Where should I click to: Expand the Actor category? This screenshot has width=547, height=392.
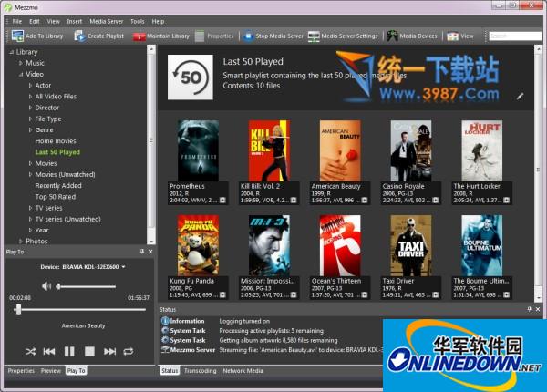(30, 86)
